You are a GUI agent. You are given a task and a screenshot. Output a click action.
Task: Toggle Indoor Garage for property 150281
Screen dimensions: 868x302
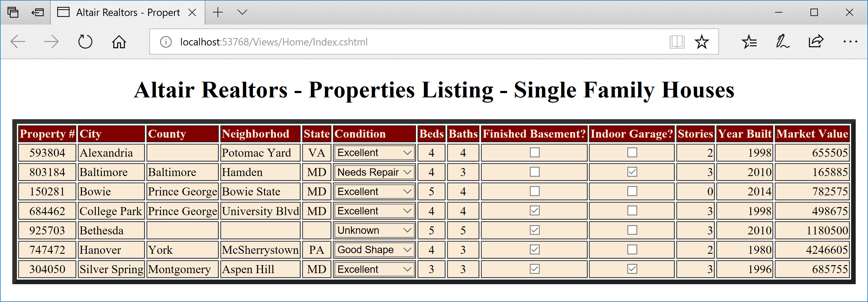click(632, 191)
